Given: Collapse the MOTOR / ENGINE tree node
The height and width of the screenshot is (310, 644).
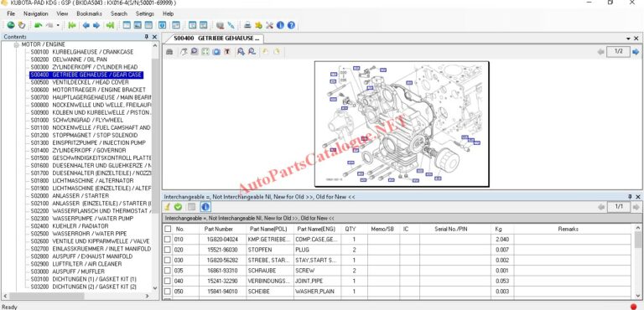Looking at the screenshot, I should click(x=17, y=44).
